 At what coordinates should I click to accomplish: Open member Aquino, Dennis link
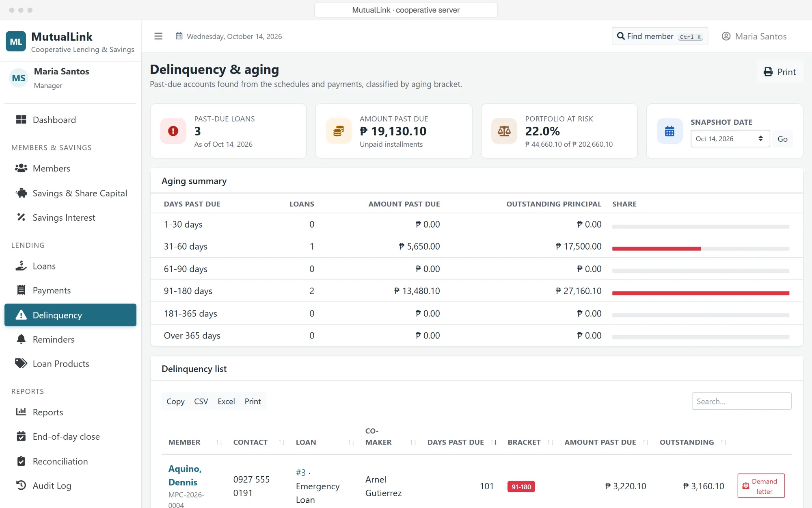pos(185,475)
